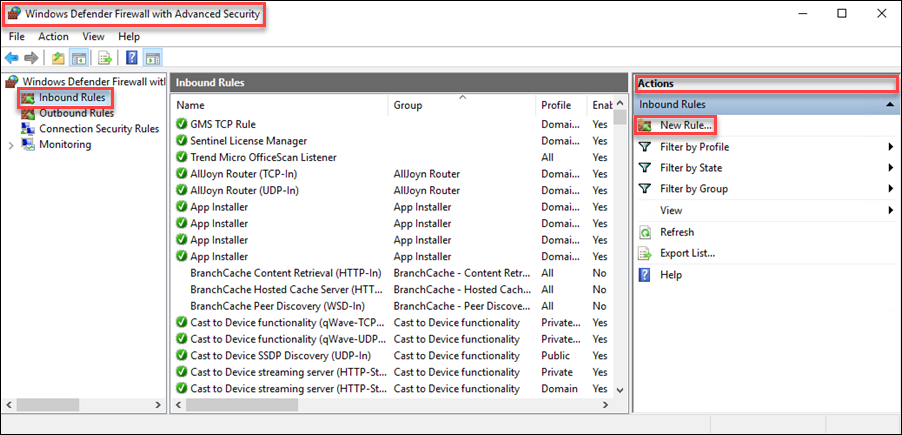Expand the Monitoring tree node
Image resolution: width=902 pixels, height=435 pixels.
pyautogui.click(x=11, y=145)
